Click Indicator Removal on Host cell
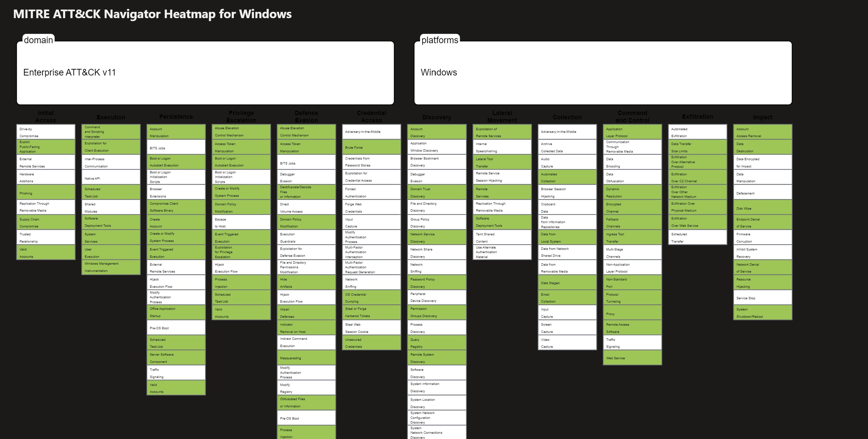The width and height of the screenshot is (868, 439). click(306, 328)
